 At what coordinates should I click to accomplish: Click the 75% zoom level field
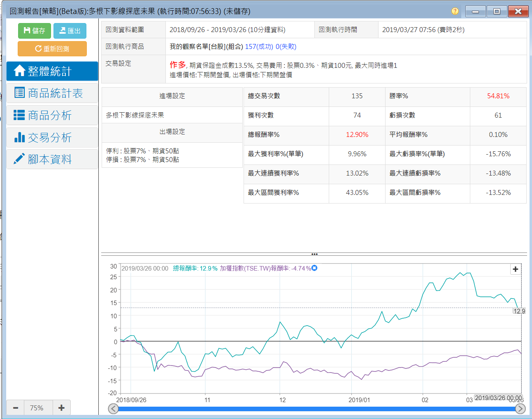tap(37, 408)
